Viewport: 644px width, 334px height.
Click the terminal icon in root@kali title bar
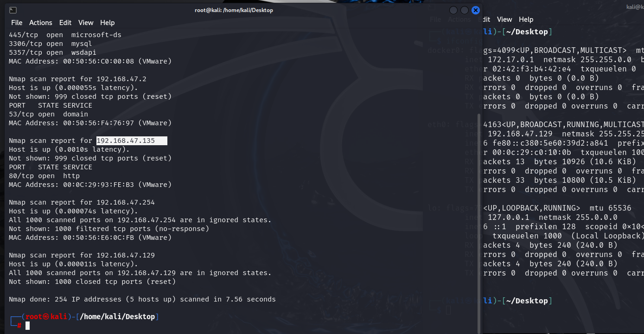click(13, 10)
